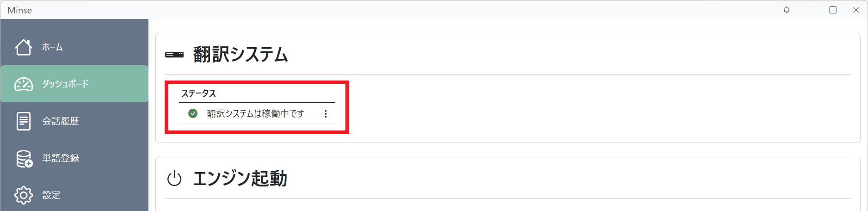Open the status three-dot options menu
The height and width of the screenshot is (211, 868).
(x=326, y=113)
